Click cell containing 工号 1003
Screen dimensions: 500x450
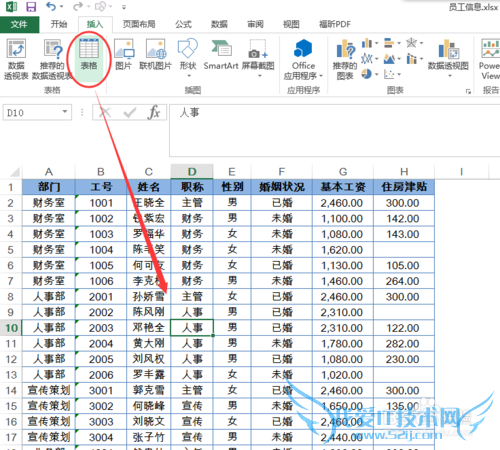click(x=101, y=234)
